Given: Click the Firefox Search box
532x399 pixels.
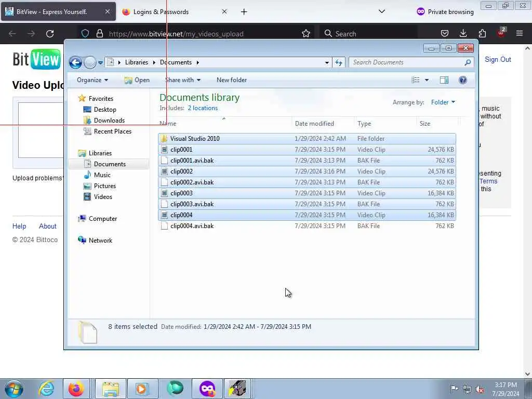Looking at the screenshot, I should pyautogui.click(x=368, y=34).
